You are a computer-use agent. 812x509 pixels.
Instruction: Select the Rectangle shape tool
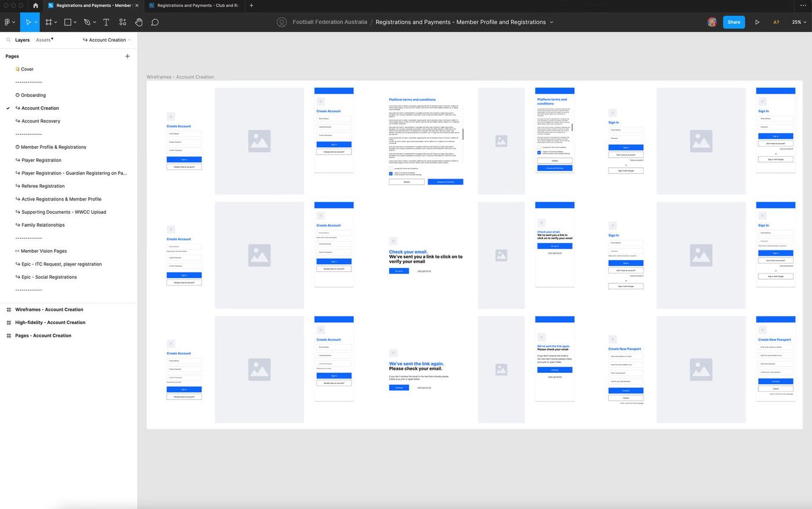(68, 22)
